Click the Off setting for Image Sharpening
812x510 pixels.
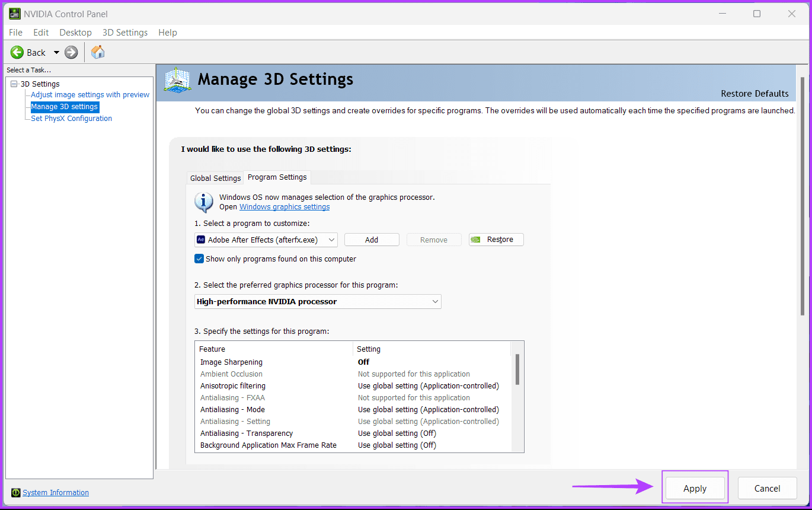363,362
